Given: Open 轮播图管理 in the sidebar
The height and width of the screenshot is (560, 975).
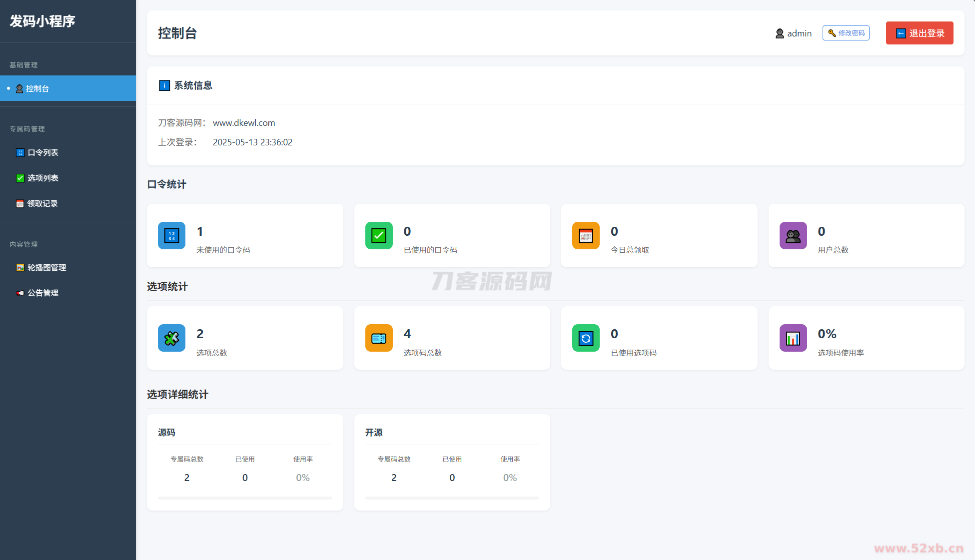Looking at the screenshot, I should (46, 267).
